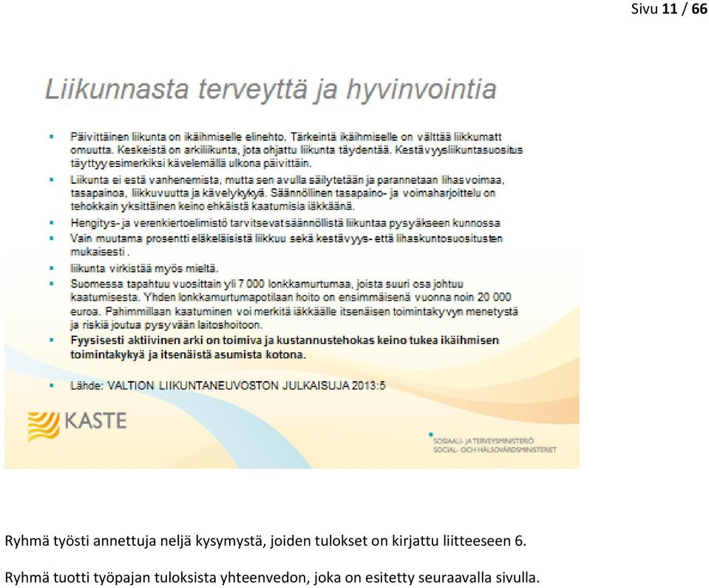Click the slide title 'Liikunnasta terveyttä ja hyvinvointia'
709x588 pixels.
pyautogui.click(x=271, y=89)
